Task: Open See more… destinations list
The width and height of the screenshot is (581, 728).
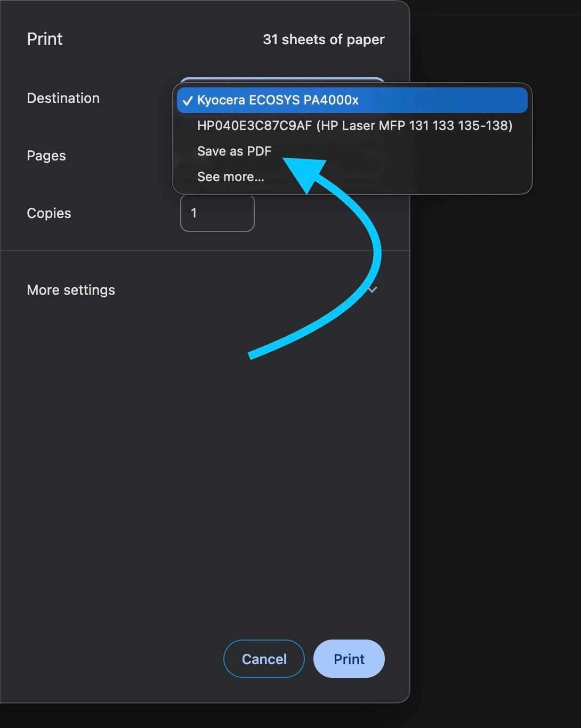Action: coord(230,177)
